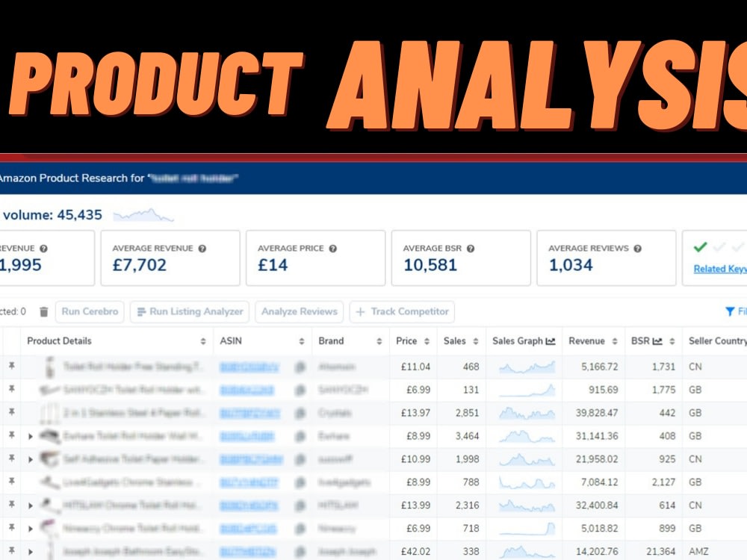Click Track Competitor button

(x=402, y=312)
